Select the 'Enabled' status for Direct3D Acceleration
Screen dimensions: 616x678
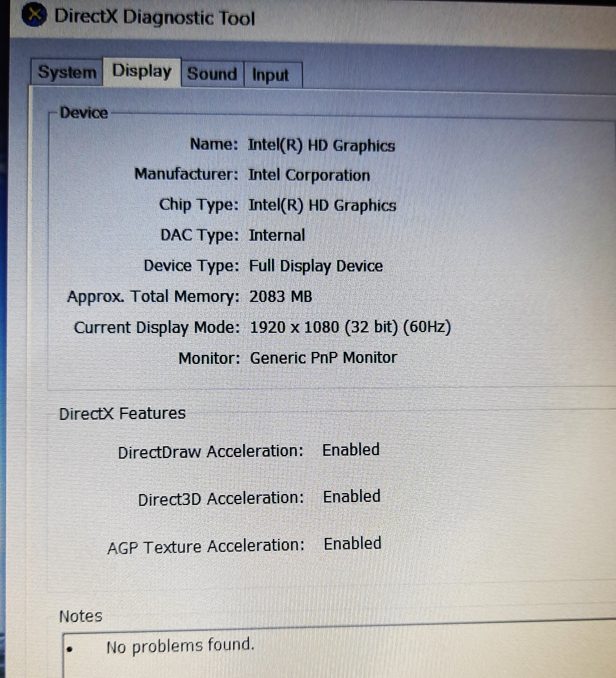(352, 497)
